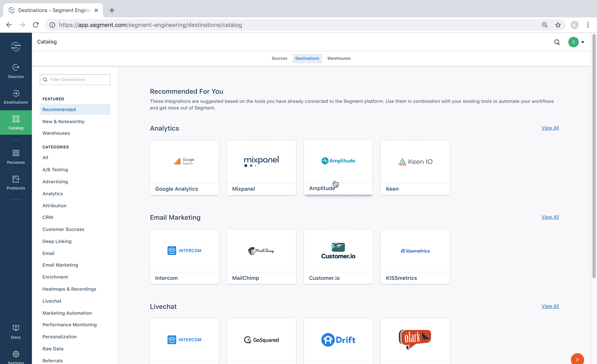The width and height of the screenshot is (597, 364).
Task: Open Sources in the left sidebar
Action: (16, 71)
